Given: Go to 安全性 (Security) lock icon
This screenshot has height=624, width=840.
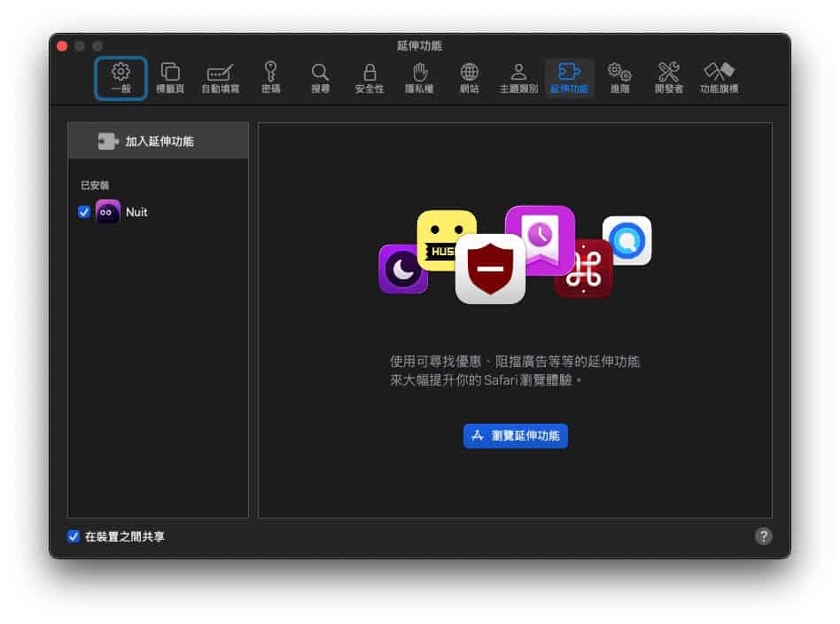Looking at the screenshot, I should pos(369,78).
